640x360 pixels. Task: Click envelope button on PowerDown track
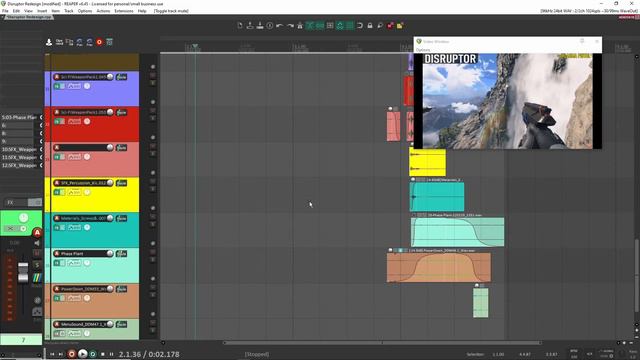coord(74,298)
